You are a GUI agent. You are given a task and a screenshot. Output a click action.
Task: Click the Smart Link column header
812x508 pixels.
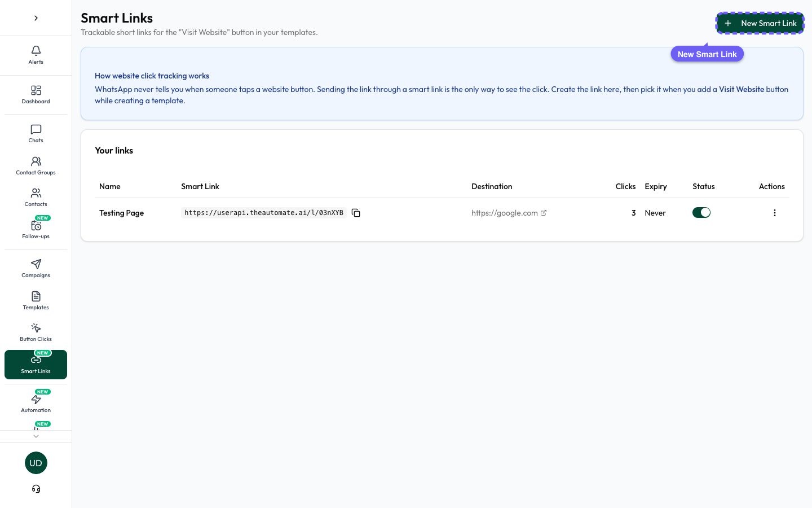coord(200,186)
